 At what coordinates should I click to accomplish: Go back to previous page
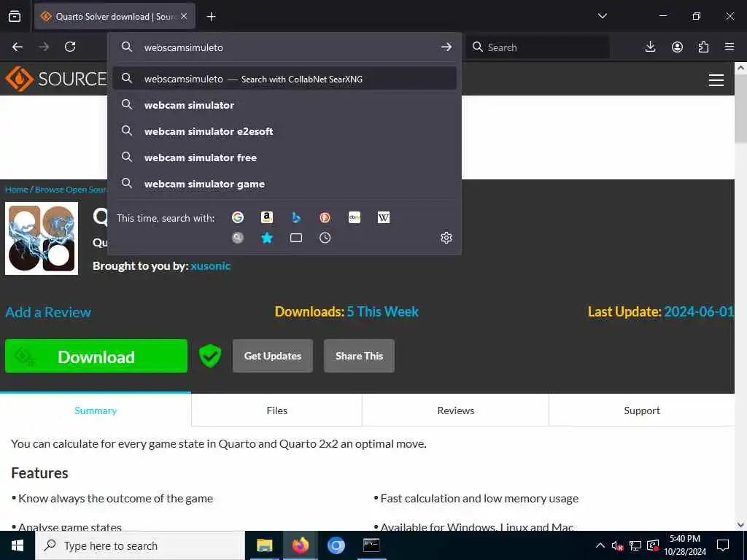[18, 47]
